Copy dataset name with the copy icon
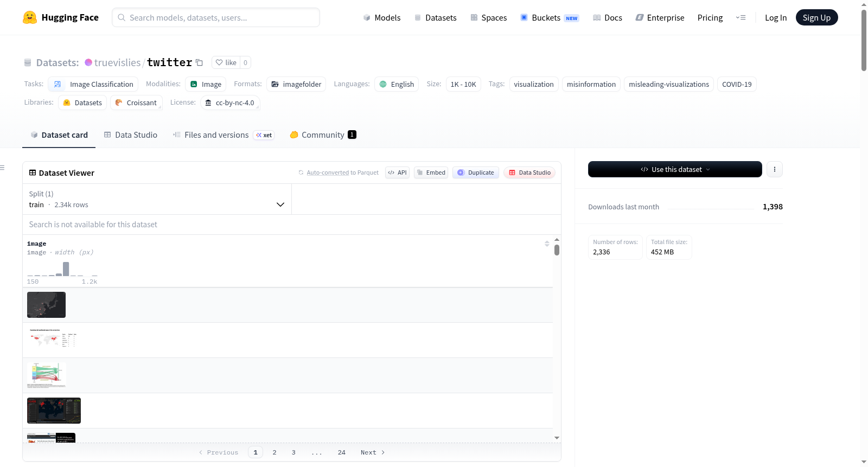 coord(199,62)
